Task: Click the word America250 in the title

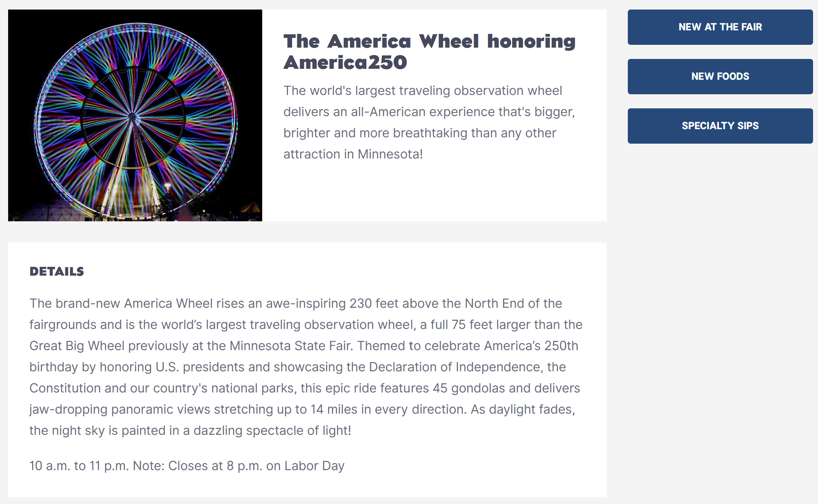Action: coord(345,62)
